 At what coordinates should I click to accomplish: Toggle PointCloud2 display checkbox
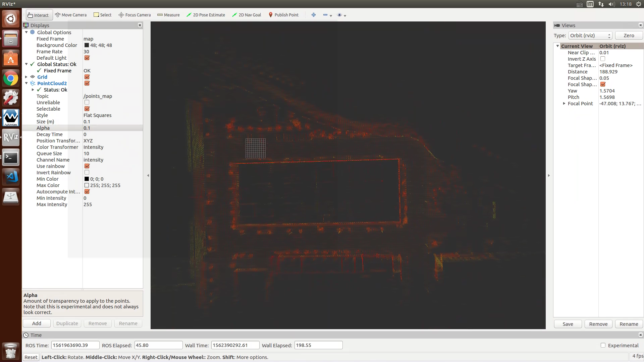[x=87, y=83]
